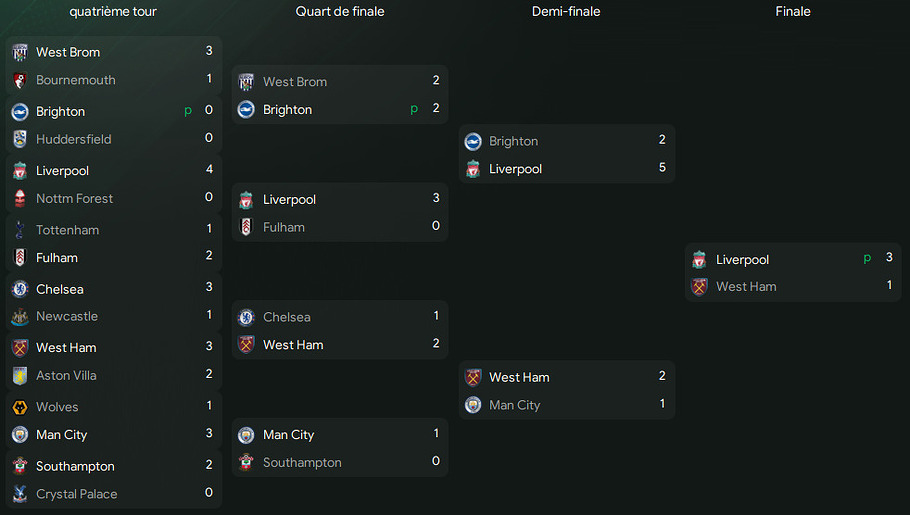Select the Chelsea vs West Ham quarter-final score
910x515 pixels.
coord(436,330)
